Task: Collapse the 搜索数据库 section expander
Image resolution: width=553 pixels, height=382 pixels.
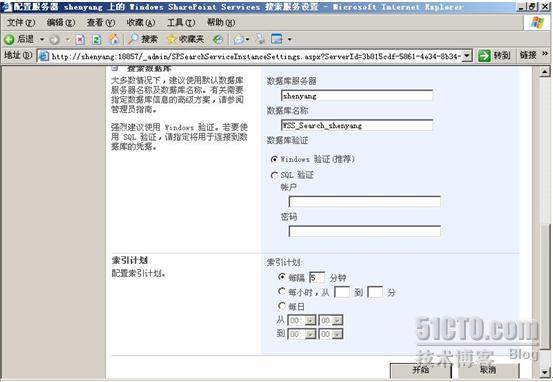Action: 114,68
